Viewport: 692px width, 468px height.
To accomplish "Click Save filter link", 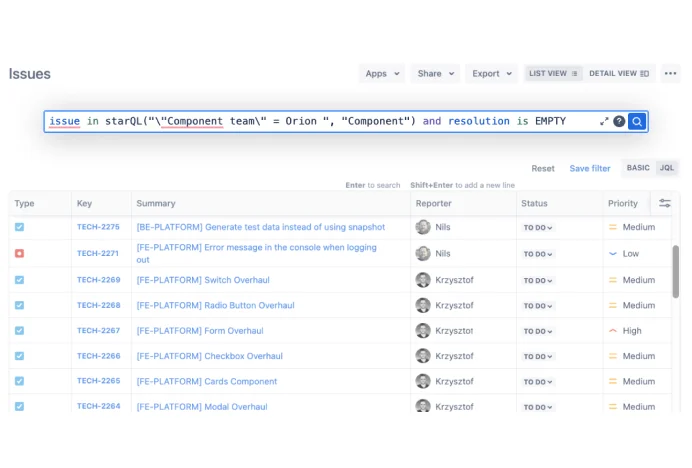I will (x=590, y=168).
